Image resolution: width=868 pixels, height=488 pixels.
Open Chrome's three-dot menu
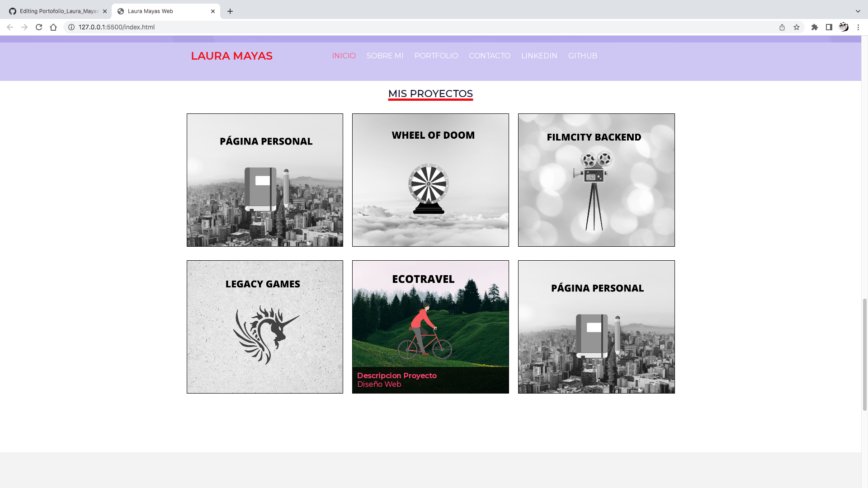tap(859, 27)
